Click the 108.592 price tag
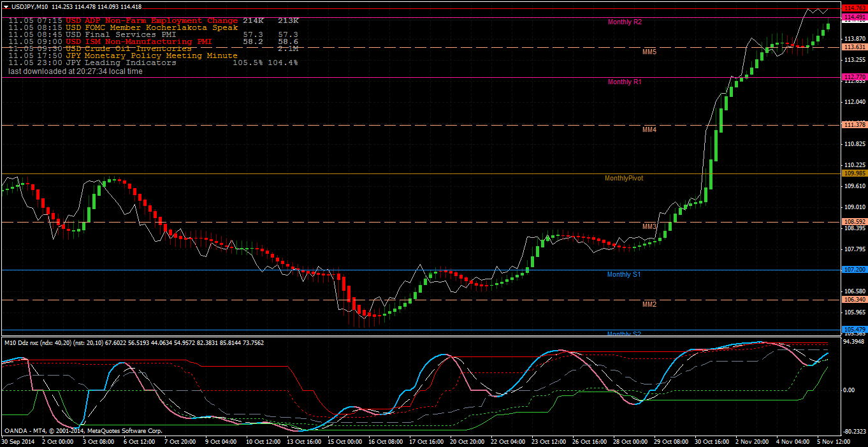 [854, 222]
